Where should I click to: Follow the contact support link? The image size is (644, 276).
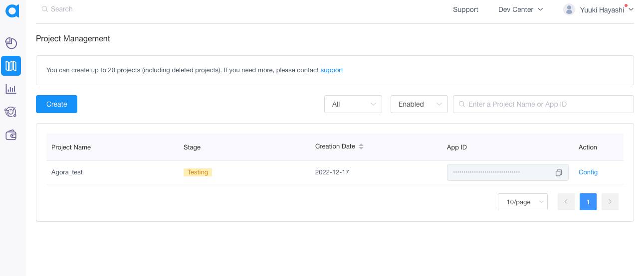(331, 70)
